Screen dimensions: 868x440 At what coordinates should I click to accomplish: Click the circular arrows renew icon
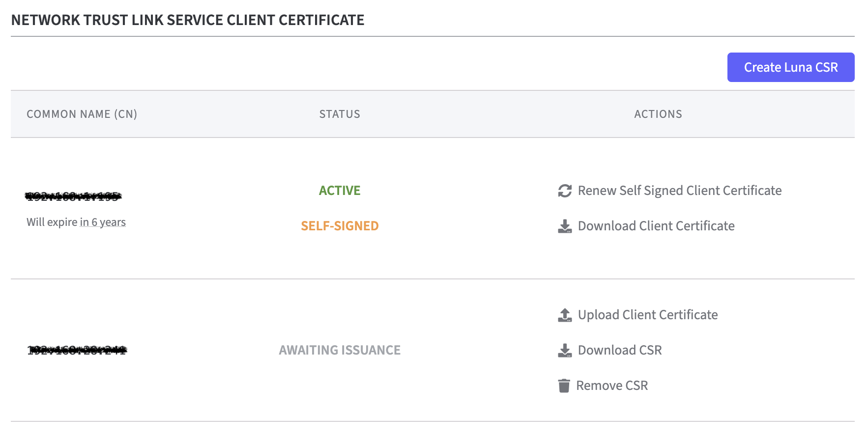pos(565,191)
